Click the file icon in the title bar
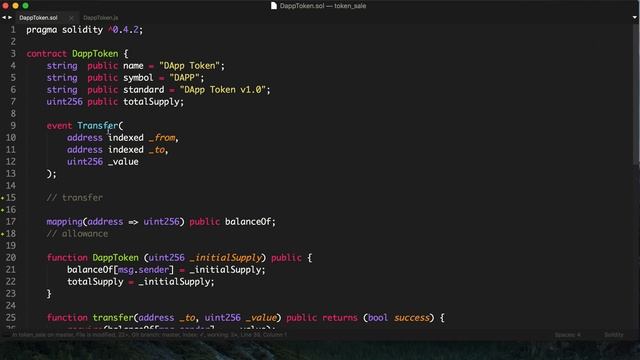 pyautogui.click(x=274, y=6)
